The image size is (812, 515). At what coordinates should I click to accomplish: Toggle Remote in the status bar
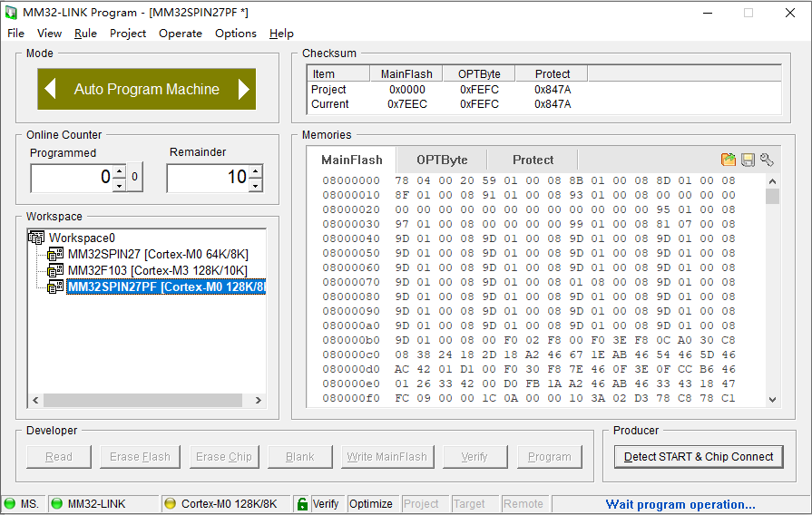523,503
